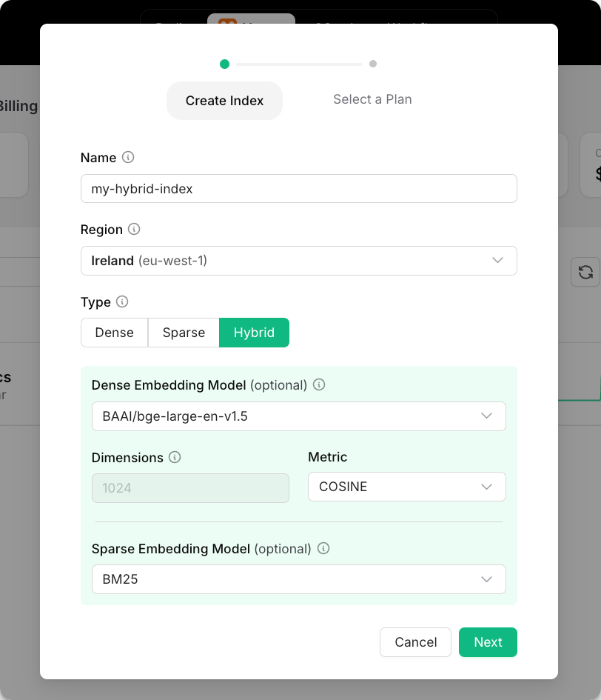601x700 pixels.
Task: Click the second step dot in progress indicator
Action: click(373, 64)
